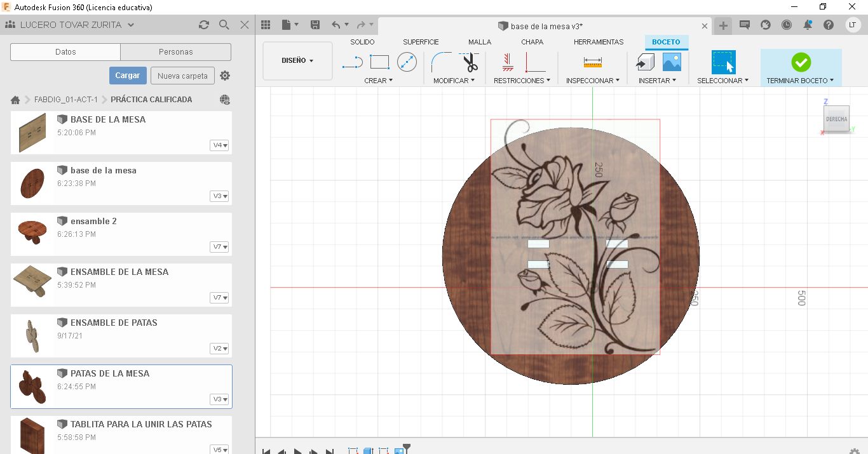Play the timeline animation
868x454 pixels.
pyautogui.click(x=298, y=451)
